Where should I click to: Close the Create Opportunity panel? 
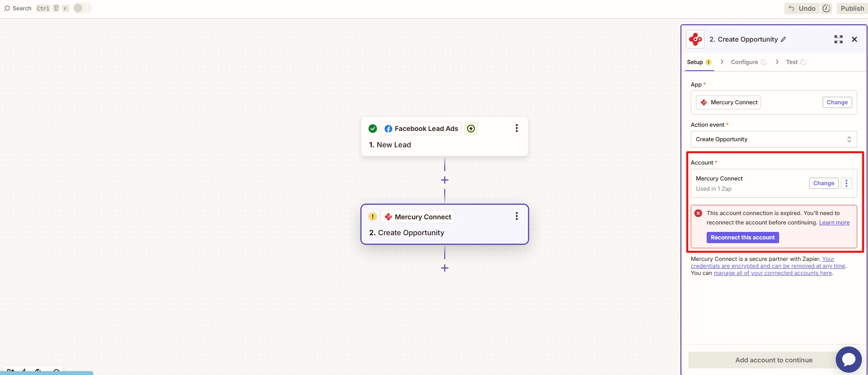pyautogui.click(x=854, y=39)
